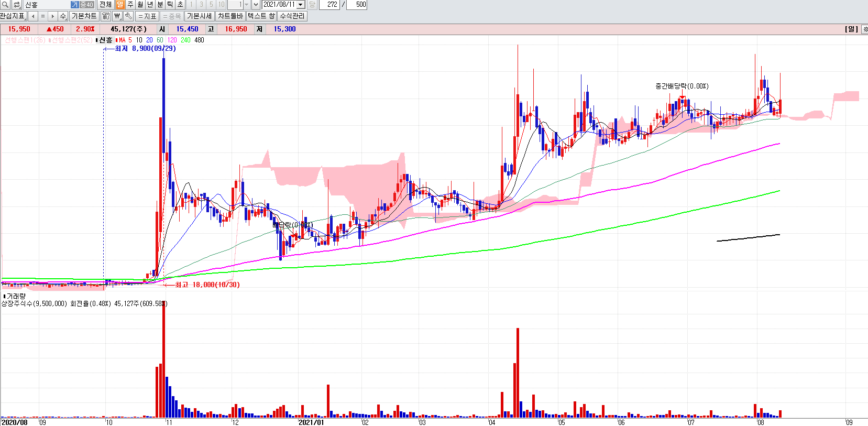Click the =종목 button

point(172,16)
